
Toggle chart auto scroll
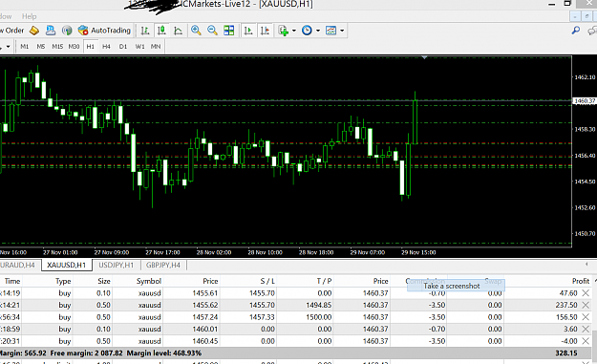click(x=248, y=31)
